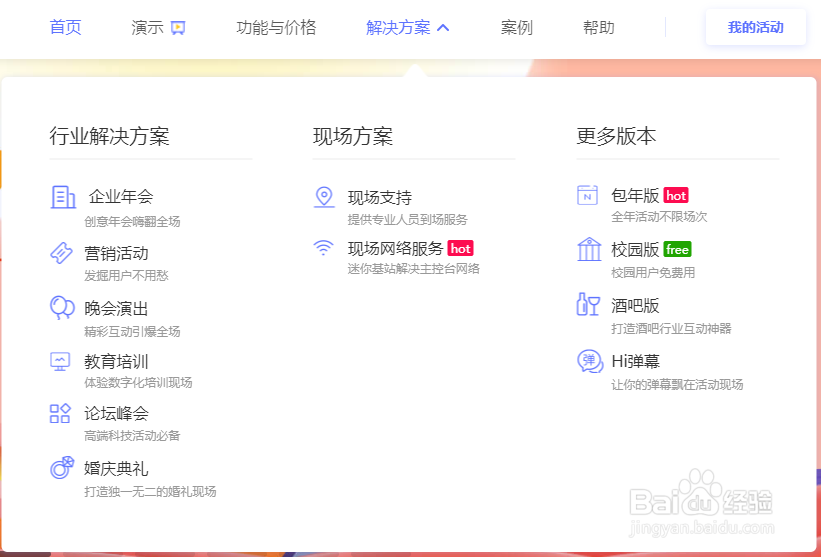The height and width of the screenshot is (557, 821).
Task: Click the 行业解决方案 section heading
Action: [109, 136]
